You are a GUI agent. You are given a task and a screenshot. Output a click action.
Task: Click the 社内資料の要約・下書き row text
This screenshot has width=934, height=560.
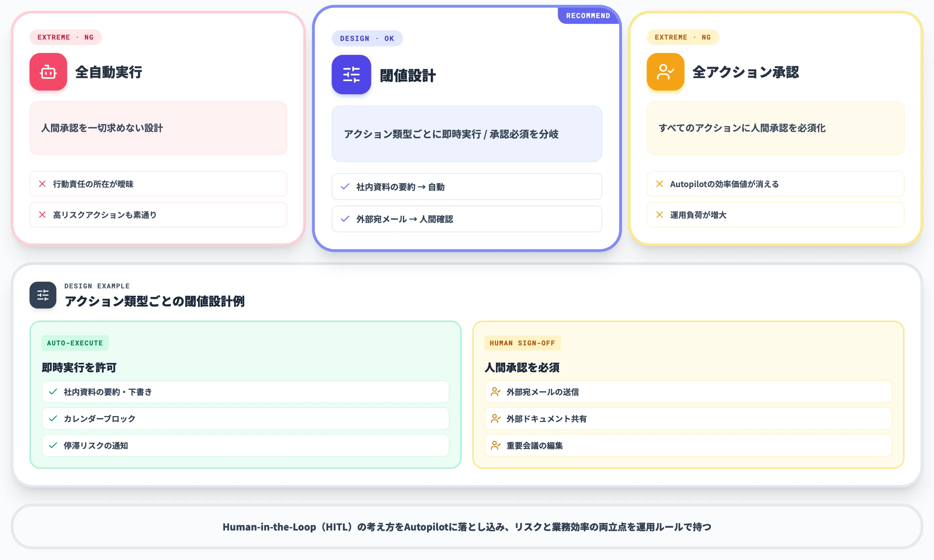tap(108, 392)
